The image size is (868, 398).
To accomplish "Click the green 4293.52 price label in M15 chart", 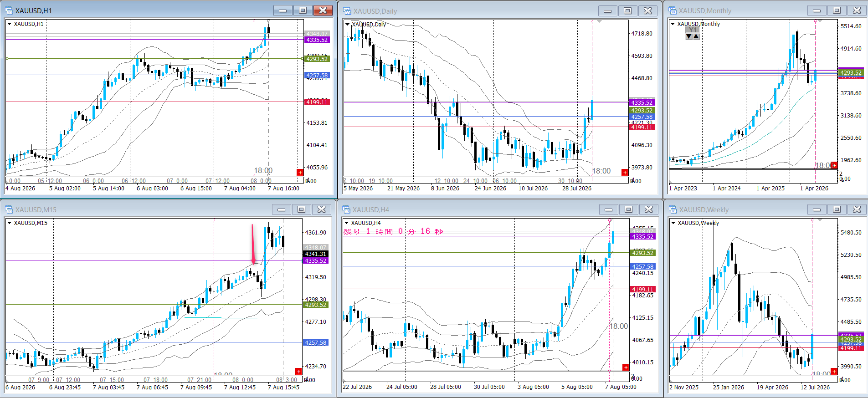I will coord(315,305).
